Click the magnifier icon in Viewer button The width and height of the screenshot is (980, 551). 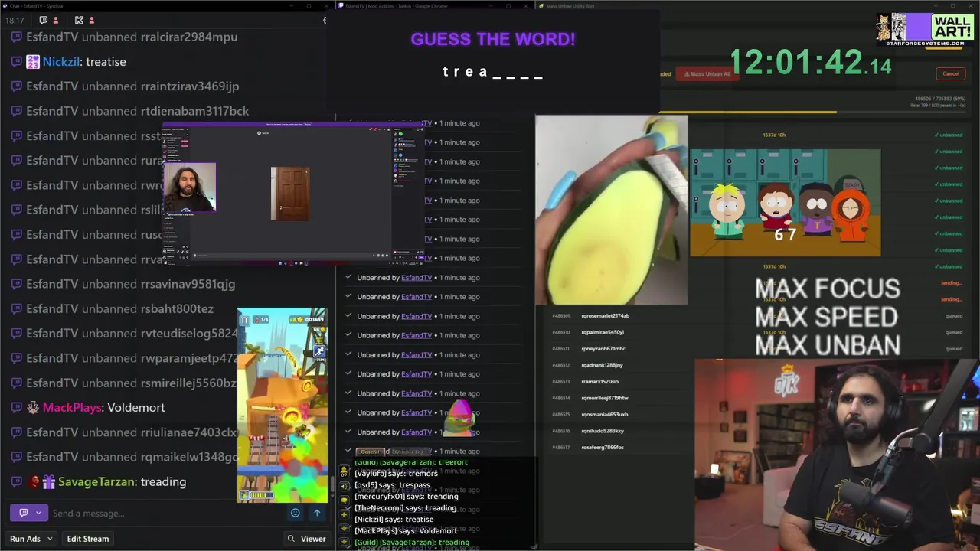[x=291, y=539]
